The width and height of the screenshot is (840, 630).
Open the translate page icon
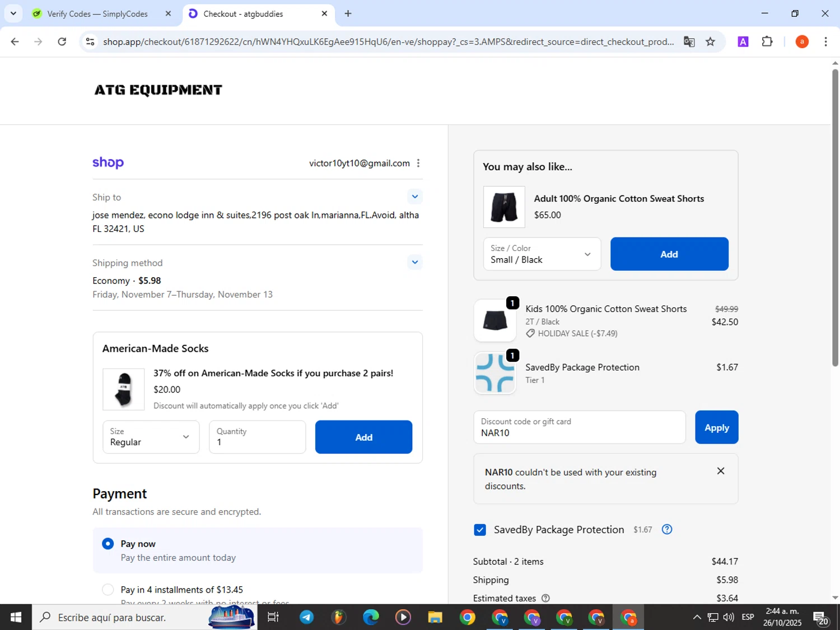689,41
